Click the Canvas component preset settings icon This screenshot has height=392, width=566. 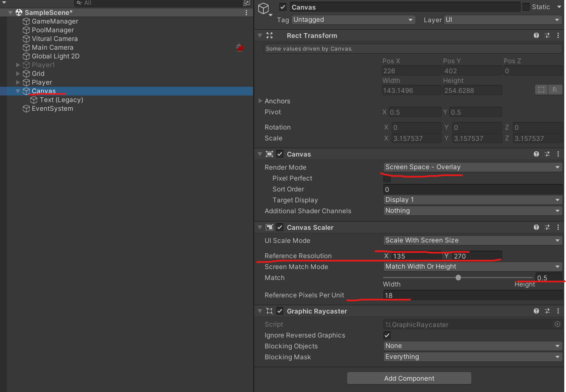[x=547, y=154]
